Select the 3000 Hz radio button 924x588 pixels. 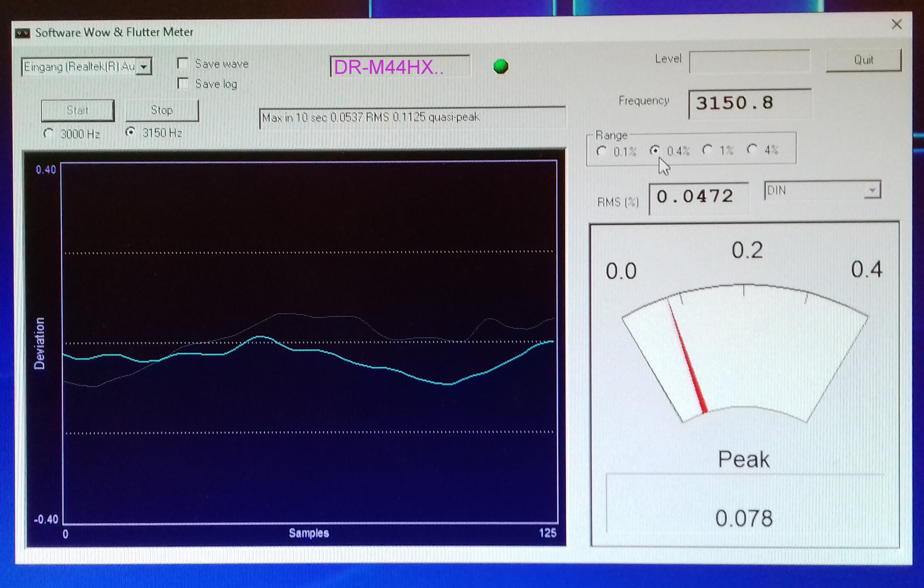tap(48, 134)
